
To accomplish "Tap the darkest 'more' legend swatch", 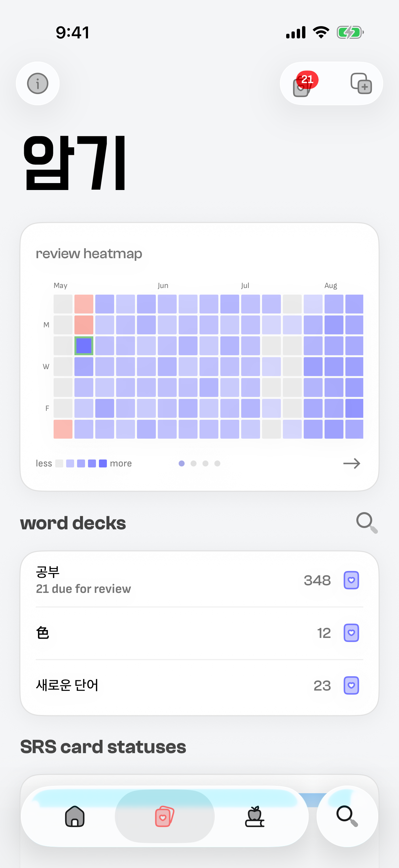I will (x=103, y=463).
